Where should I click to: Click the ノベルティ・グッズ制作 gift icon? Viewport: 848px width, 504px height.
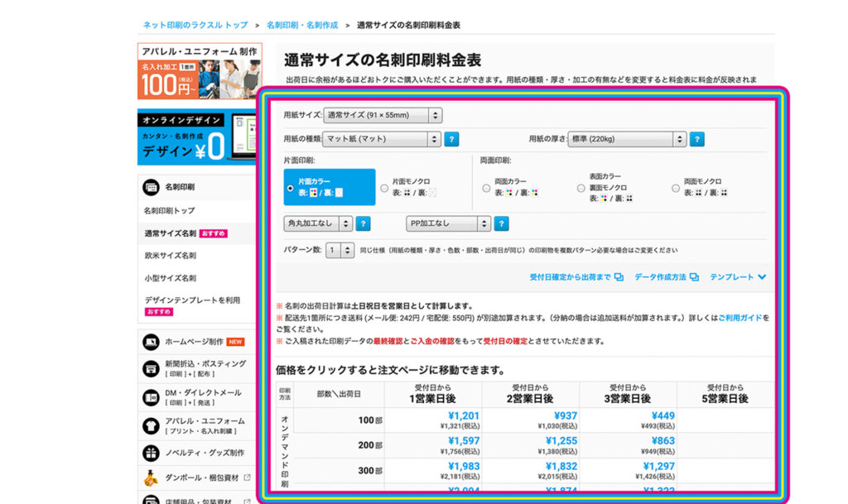[151, 453]
